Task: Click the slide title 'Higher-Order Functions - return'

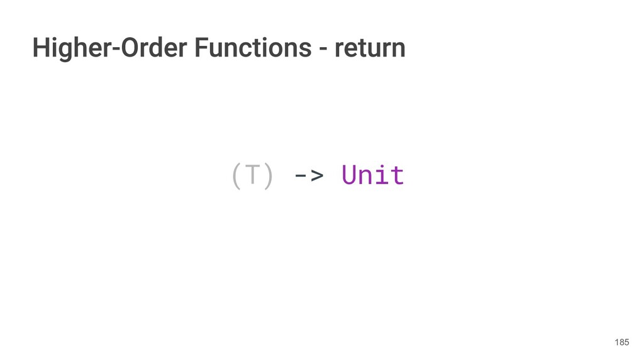Action: (x=219, y=48)
